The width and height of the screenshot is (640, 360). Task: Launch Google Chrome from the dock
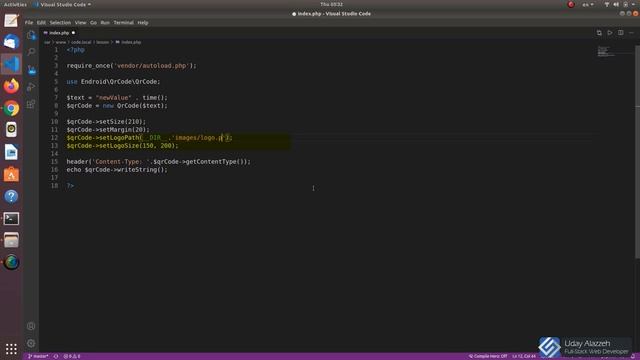point(11,108)
